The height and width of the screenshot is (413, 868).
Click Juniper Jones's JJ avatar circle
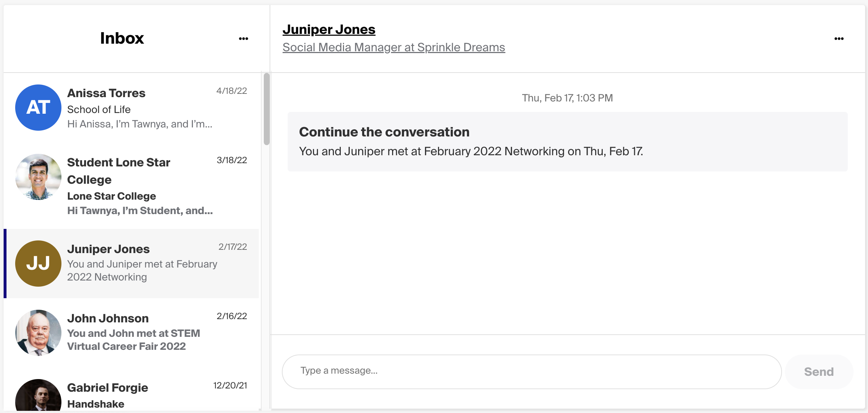(x=38, y=264)
